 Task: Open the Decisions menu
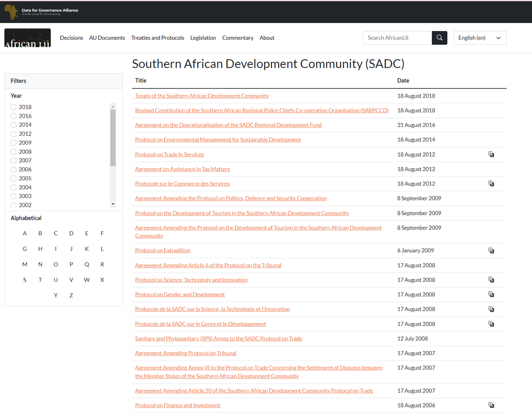[x=71, y=38]
